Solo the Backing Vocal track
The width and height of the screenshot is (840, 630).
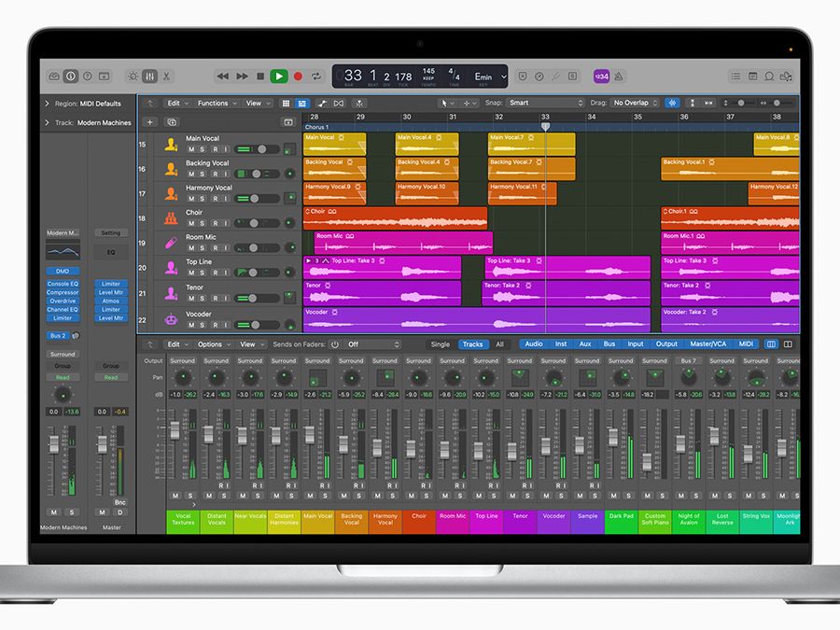pyautogui.click(x=202, y=175)
